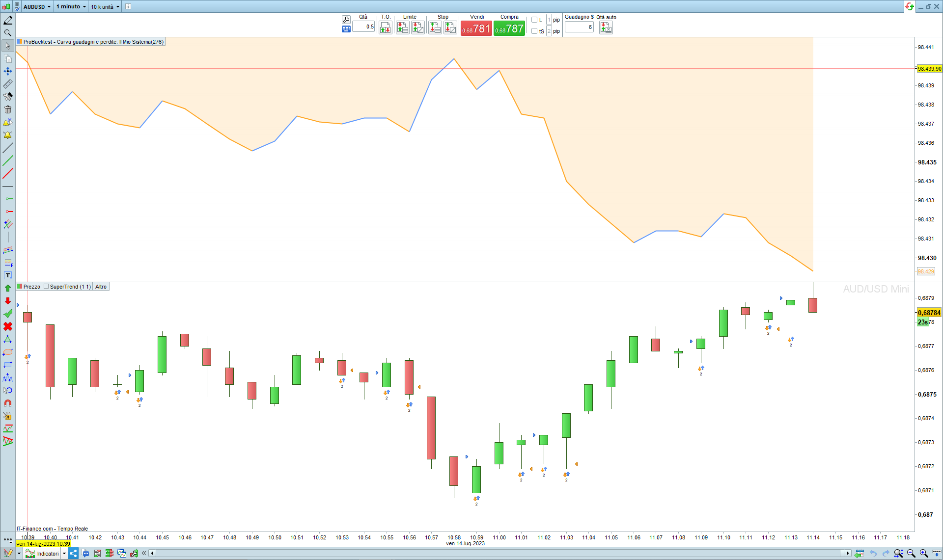Image resolution: width=943 pixels, height=560 pixels.
Task: Click the green Compra buy price button
Action: coord(509,28)
